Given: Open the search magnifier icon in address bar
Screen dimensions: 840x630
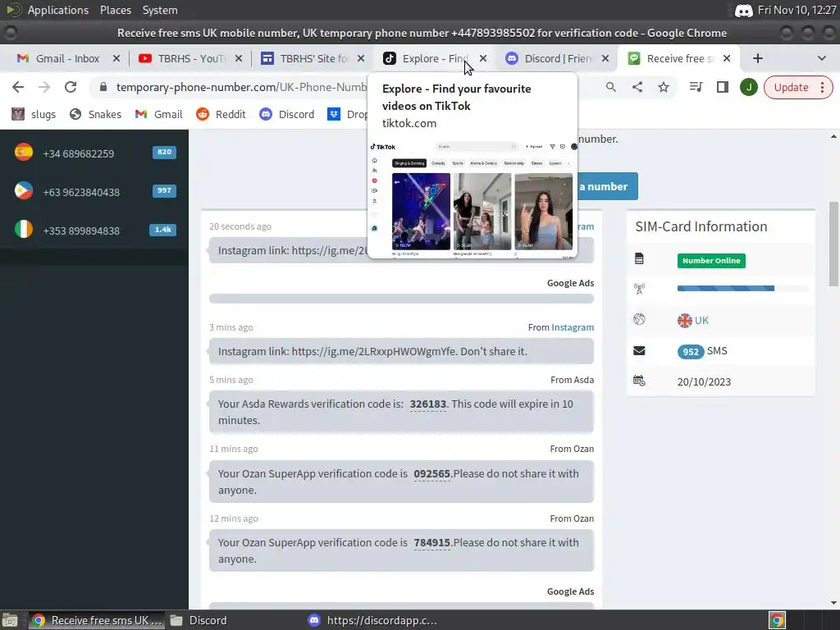Looking at the screenshot, I should pyautogui.click(x=610, y=87).
